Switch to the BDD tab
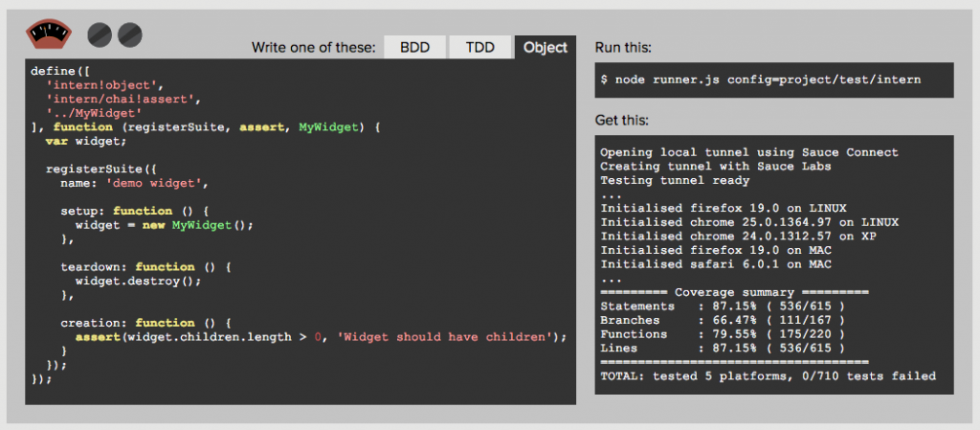Screen dimensions: 980x430 pyautogui.click(x=415, y=48)
